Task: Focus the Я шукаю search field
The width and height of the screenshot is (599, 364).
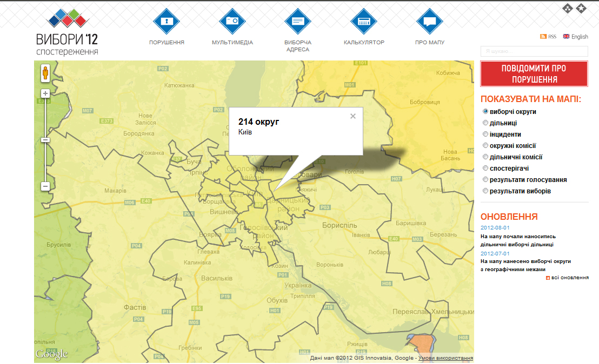Action: click(534, 51)
